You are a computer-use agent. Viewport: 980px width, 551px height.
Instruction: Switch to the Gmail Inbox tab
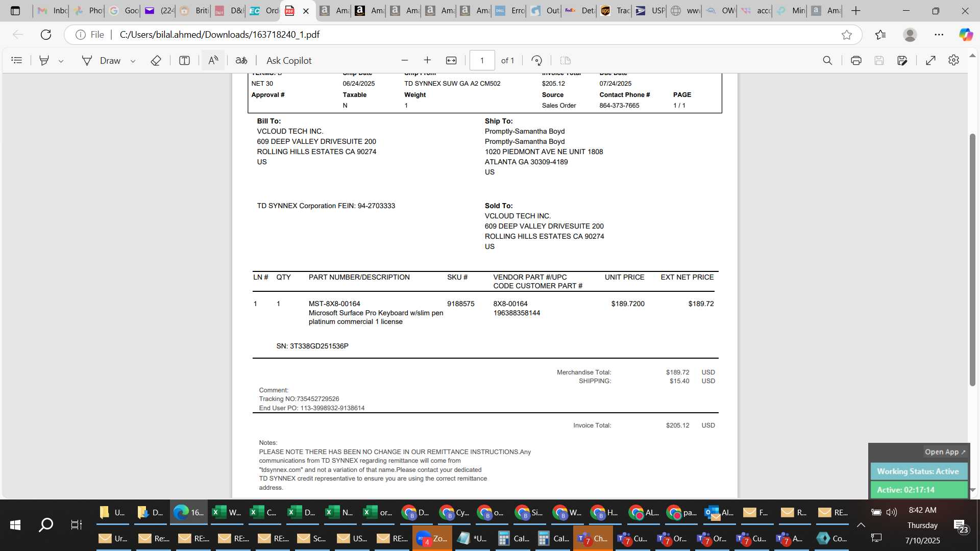coord(53,10)
